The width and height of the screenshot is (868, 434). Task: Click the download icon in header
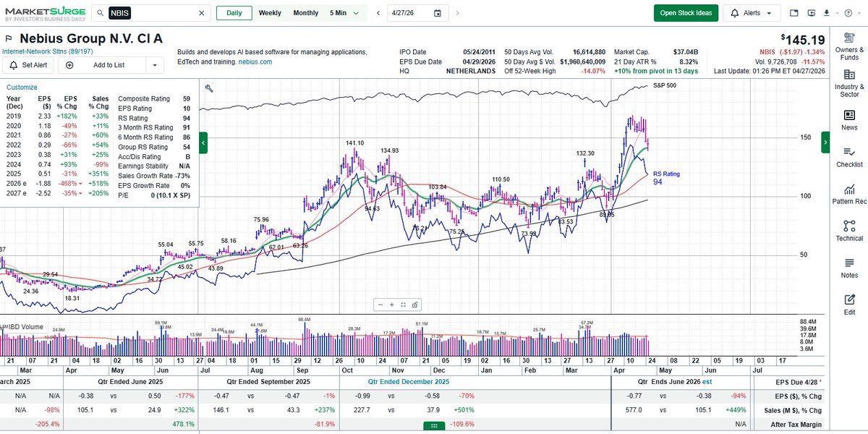click(826, 13)
